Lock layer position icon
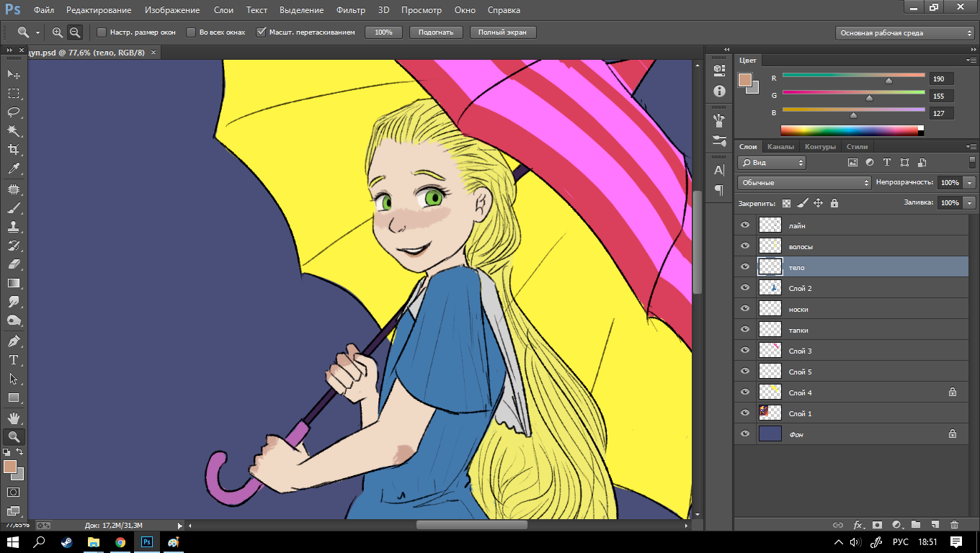 [x=818, y=203]
